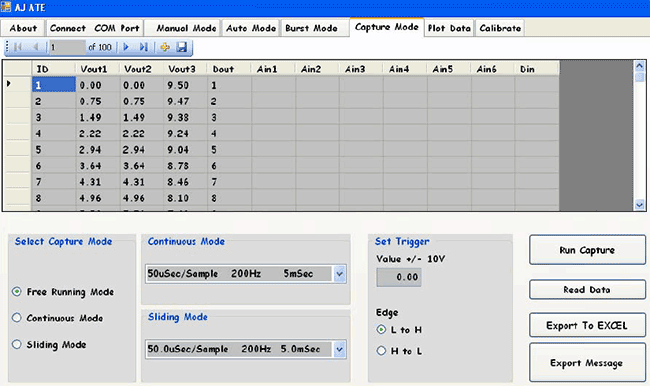Go to previous record in navigator

pyautogui.click(x=36, y=47)
